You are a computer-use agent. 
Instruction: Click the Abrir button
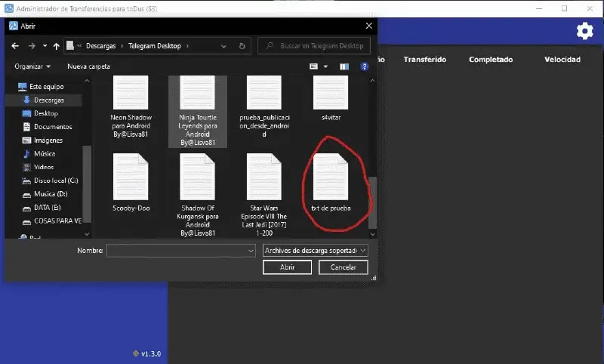click(x=288, y=267)
